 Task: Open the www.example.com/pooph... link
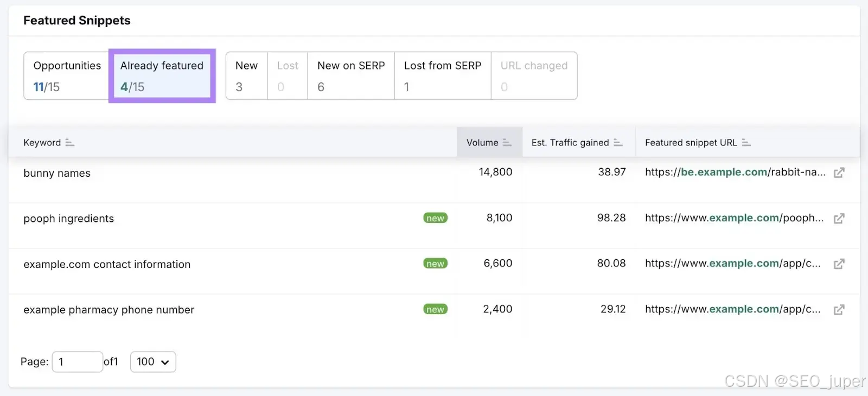pos(734,218)
